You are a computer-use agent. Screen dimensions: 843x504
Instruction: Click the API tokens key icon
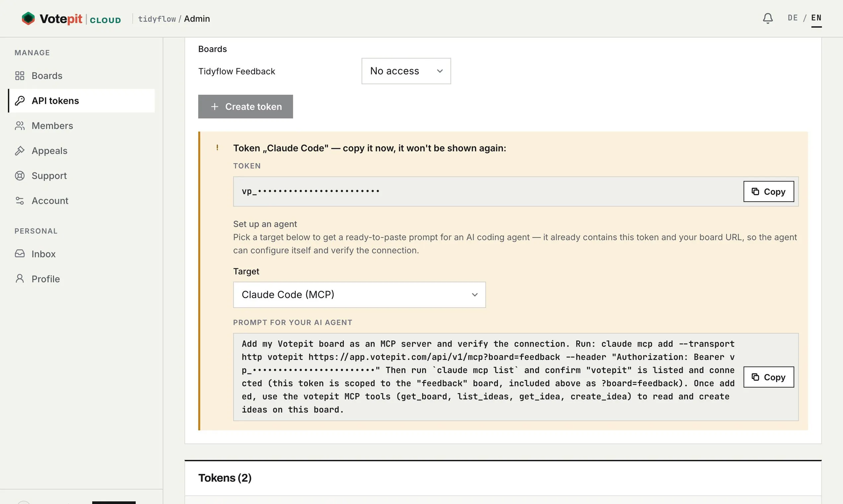pos(20,100)
